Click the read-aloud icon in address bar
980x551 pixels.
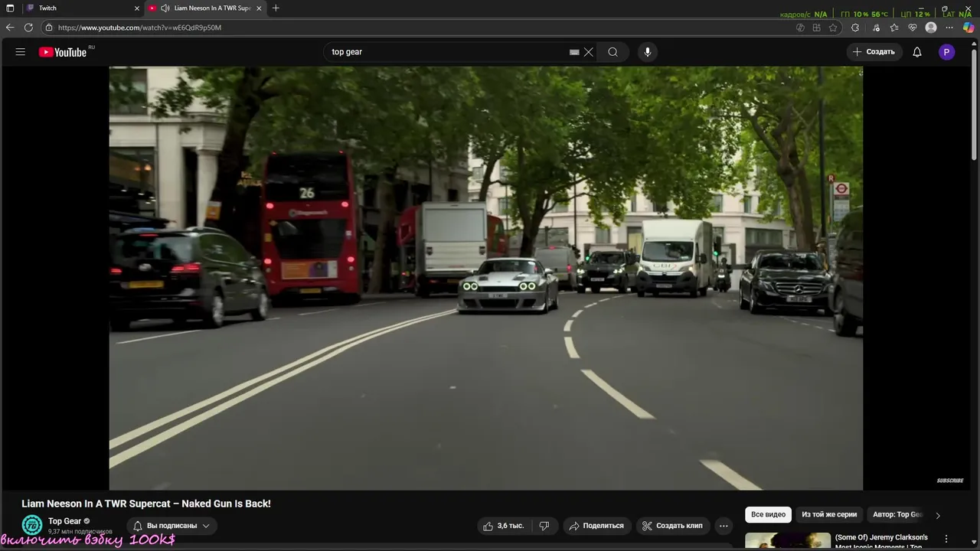pos(800,28)
